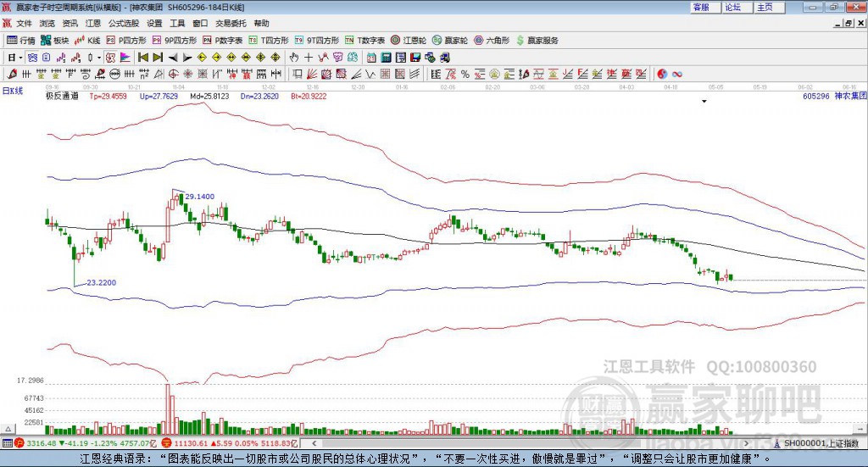The height and width of the screenshot is (467, 868).
Task: Open the 9T四方形 tool
Action: (317, 41)
